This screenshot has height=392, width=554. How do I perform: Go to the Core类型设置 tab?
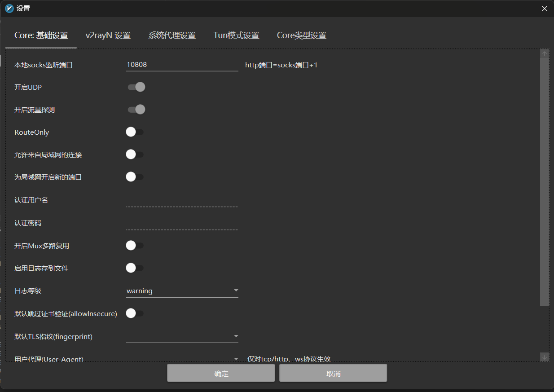(301, 35)
